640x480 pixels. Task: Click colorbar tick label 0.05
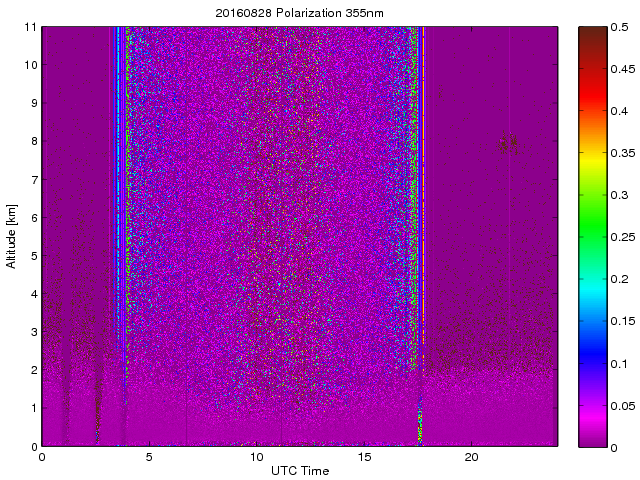point(623,406)
